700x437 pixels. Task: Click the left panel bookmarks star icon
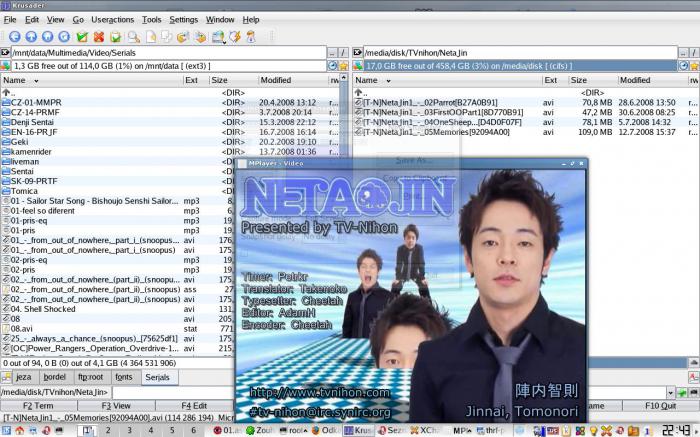click(343, 66)
